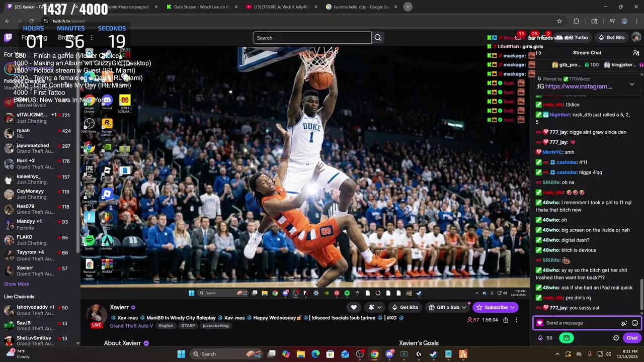
Task: Open ryaah channel in sidebar
Action: click(39, 133)
